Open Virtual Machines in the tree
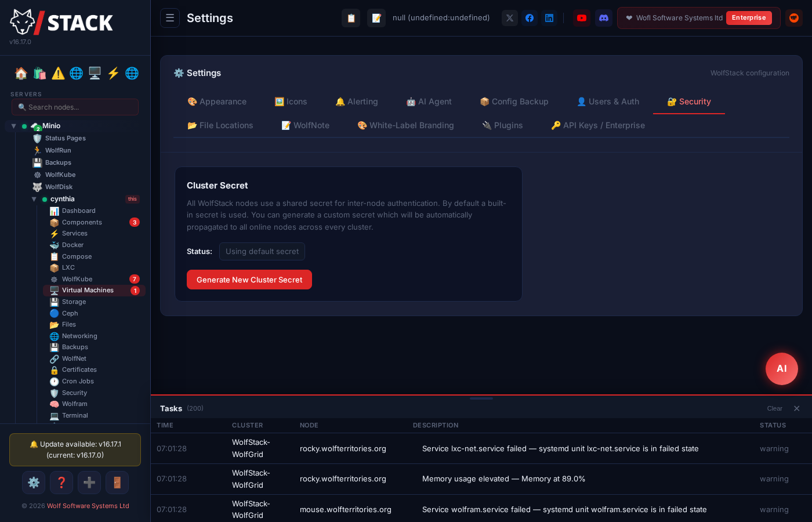Viewport: 812px width, 522px height. (94, 291)
